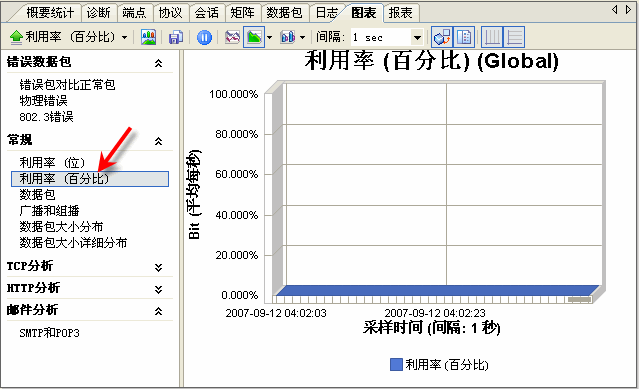This screenshot has width=639, height=389.
Task: Open the 利用率 (百分比) chart selector dropdown
Action: tap(124, 37)
